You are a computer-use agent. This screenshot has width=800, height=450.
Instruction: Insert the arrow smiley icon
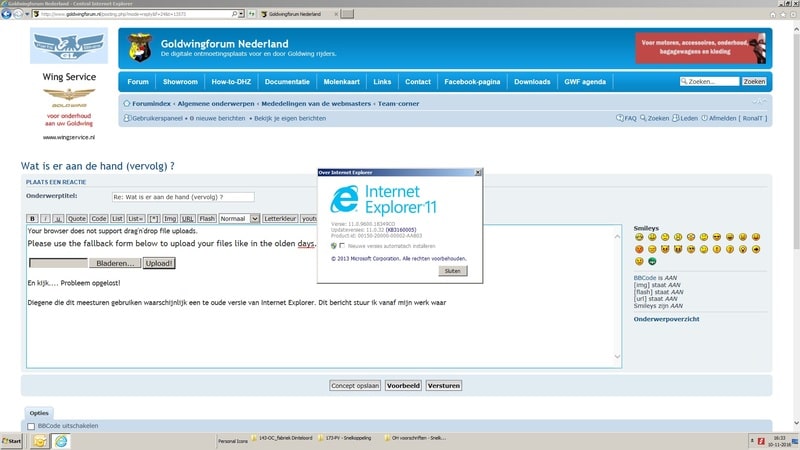(x=756, y=249)
